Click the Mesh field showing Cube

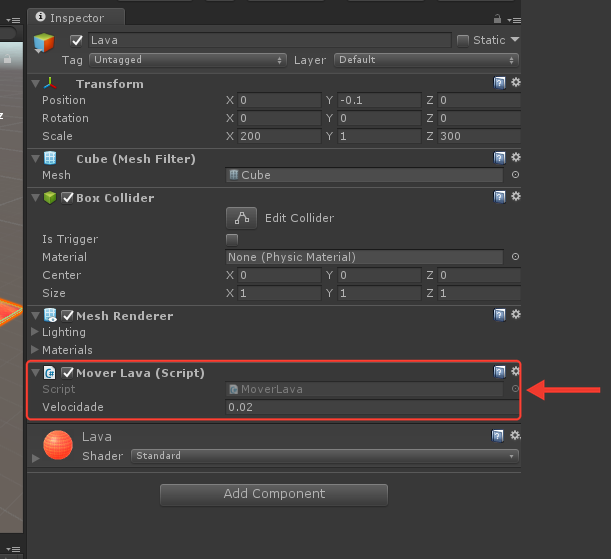tap(364, 175)
